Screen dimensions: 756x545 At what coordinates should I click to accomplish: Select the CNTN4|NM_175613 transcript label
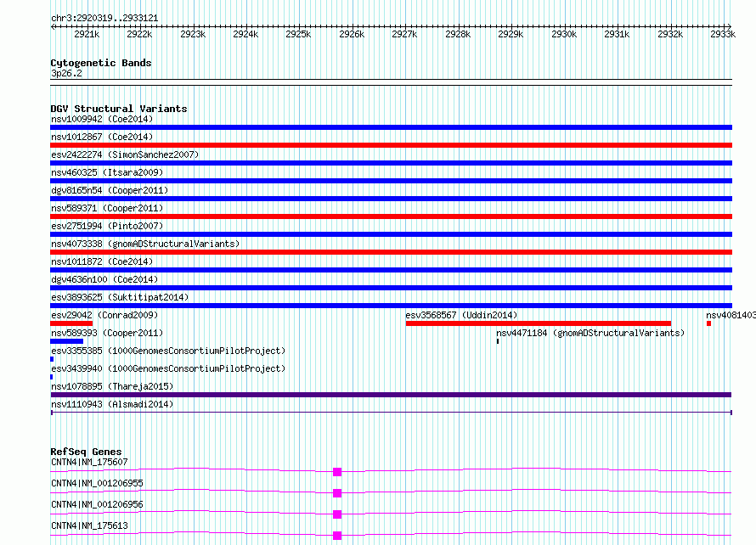coord(89,525)
